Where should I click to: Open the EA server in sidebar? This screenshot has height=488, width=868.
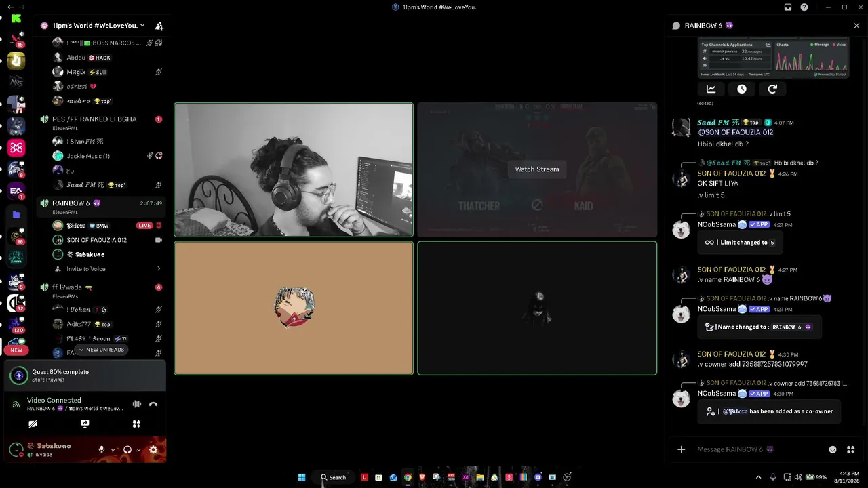point(16,191)
